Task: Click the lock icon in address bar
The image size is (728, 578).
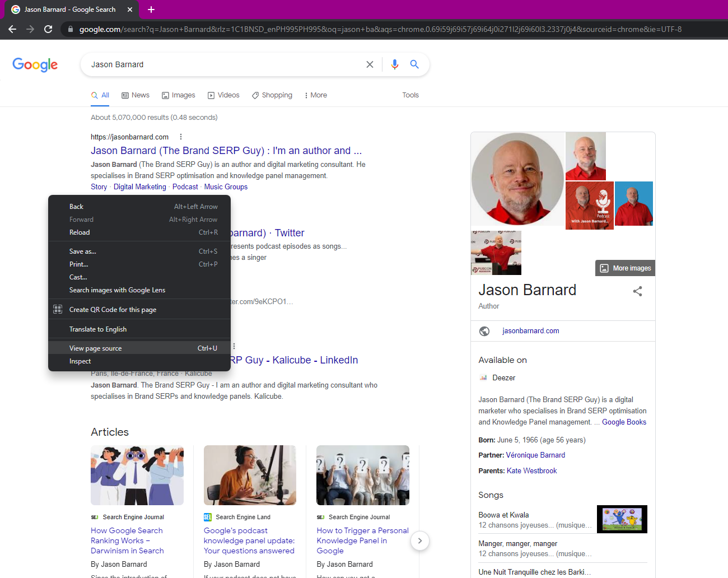Action: point(70,29)
